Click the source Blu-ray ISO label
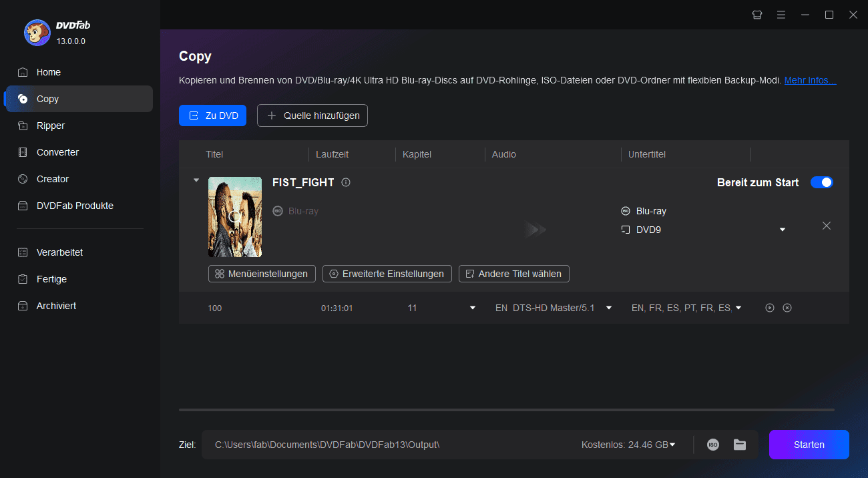 tap(296, 211)
